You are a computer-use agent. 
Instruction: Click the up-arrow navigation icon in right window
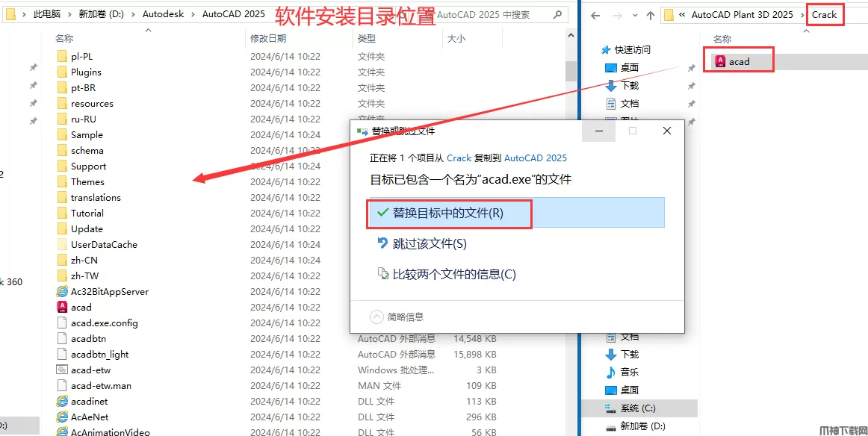point(650,15)
